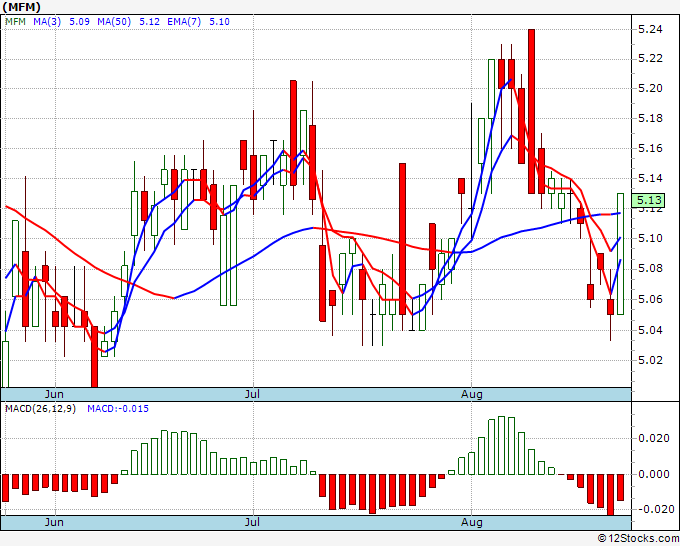Click the EMA(7) indicator label
This screenshot has height=546, width=680.
coord(184,22)
